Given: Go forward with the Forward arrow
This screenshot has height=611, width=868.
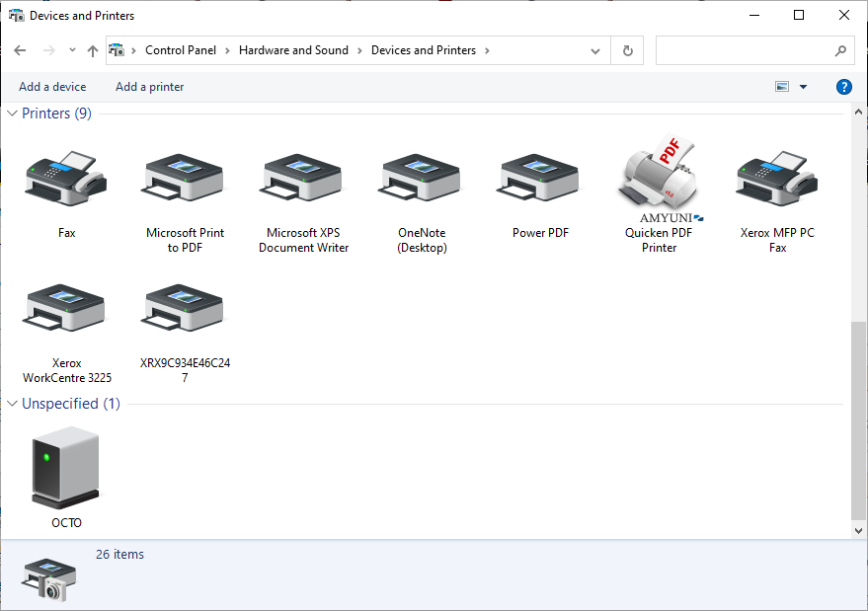Looking at the screenshot, I should click(x=48, y=51).
